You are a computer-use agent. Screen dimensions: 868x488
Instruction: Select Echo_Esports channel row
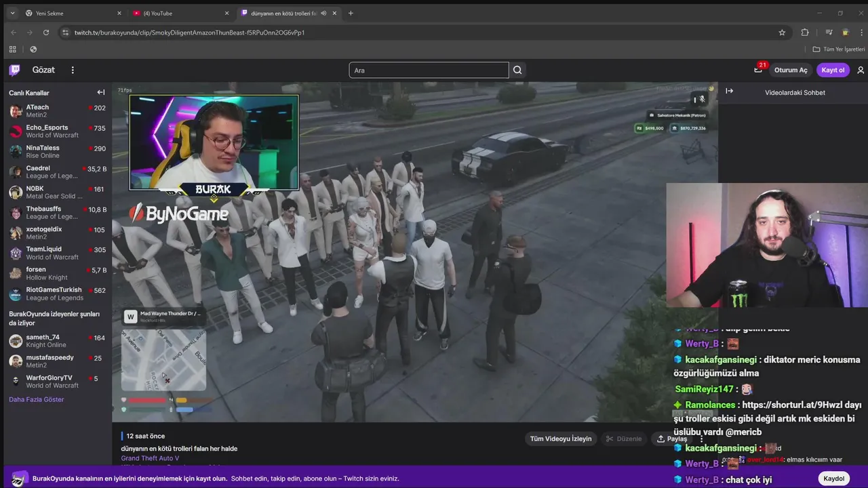[x=57, y=131]
